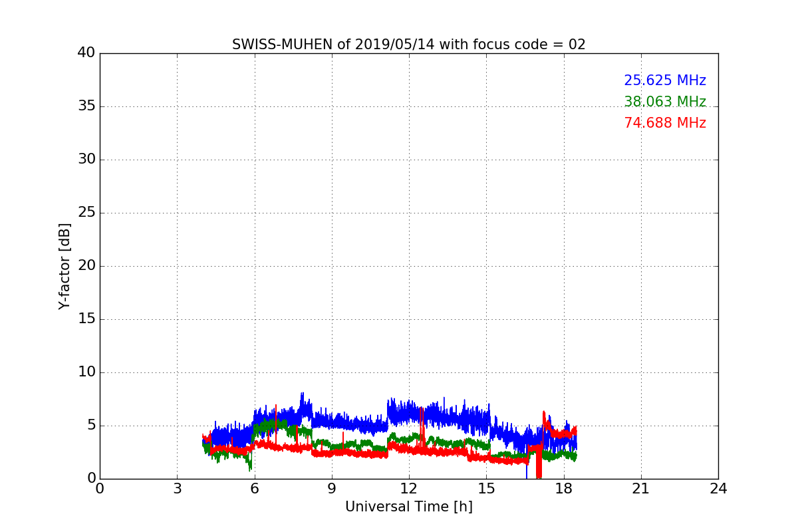Click the y-axis tick label 20
Viewport: 798px width, 532px height.
pos(86,266)
